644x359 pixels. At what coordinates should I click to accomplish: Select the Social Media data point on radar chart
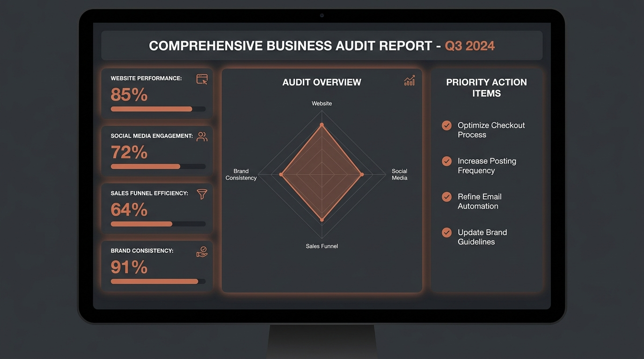click(x=361, y=174)
